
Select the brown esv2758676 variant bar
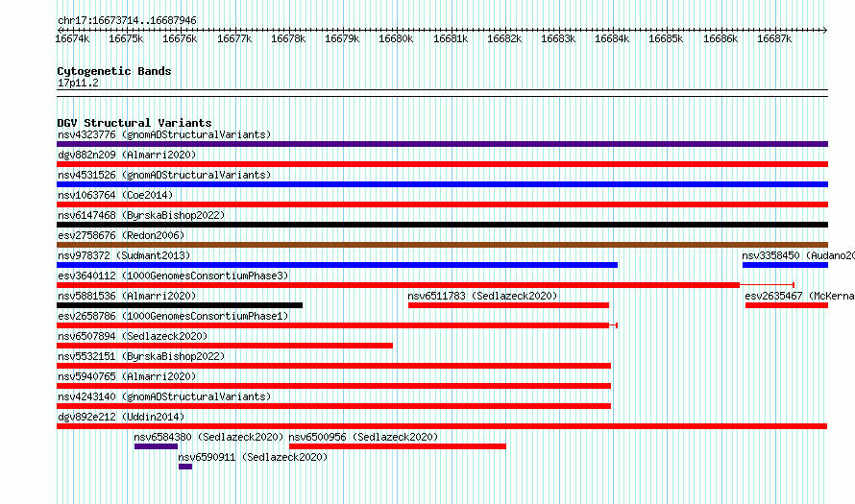(442, 245)
